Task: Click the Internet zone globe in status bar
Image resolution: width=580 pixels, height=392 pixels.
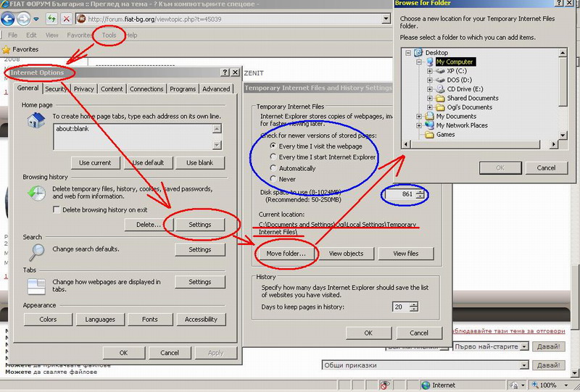Action: tap(426, 385)
